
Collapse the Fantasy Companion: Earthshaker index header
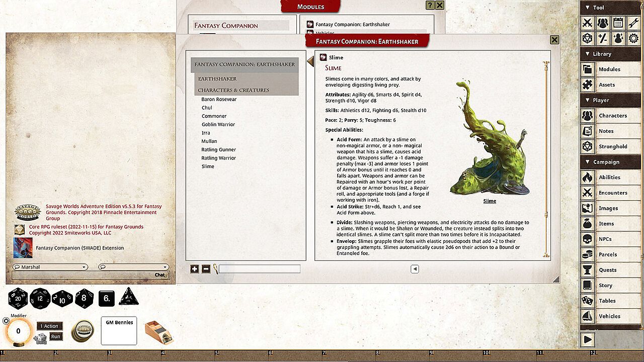tap(245, 64)
